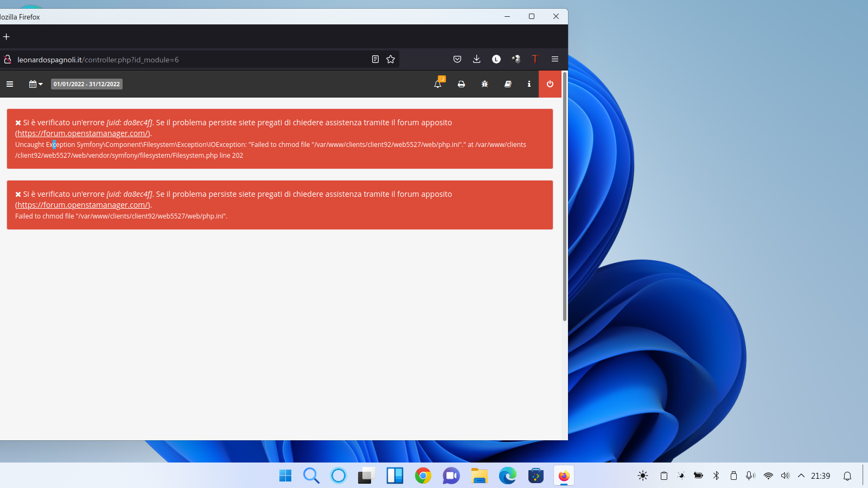Launch Google Chrome from the taskbar
Image resolution: width=868 pixels, height=488 pixels.
point(423,476)
